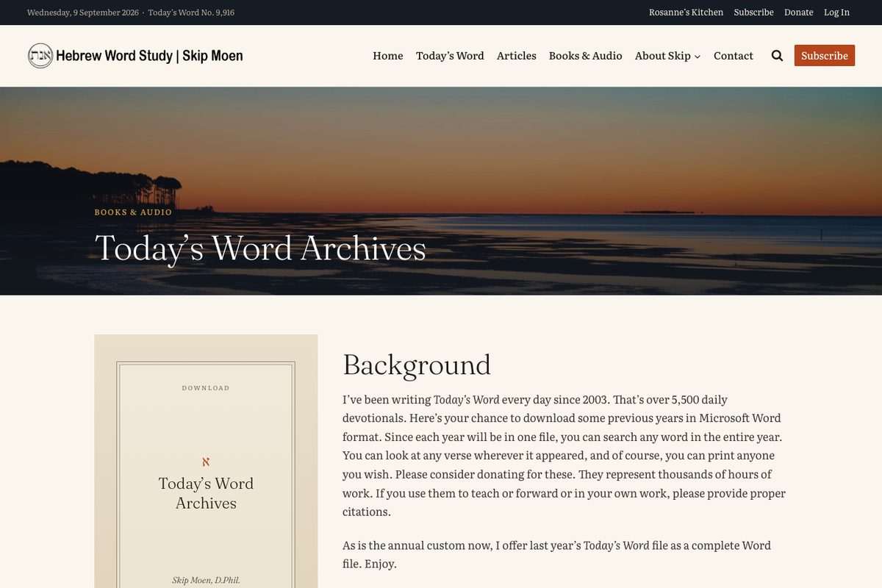Click the Wednesday, 9 September 2026 date
This screenshot has height=588, width=882.
83,12
